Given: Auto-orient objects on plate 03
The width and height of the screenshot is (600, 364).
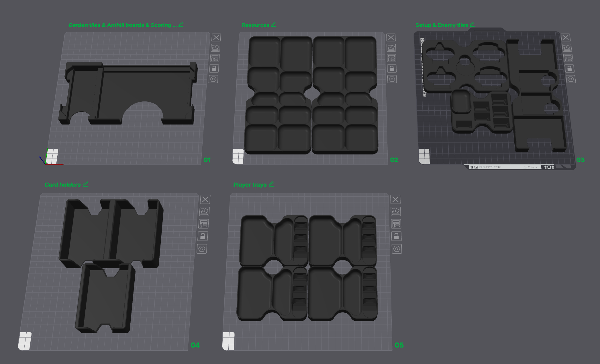Looking at the screenshot, I should (567, 48).
